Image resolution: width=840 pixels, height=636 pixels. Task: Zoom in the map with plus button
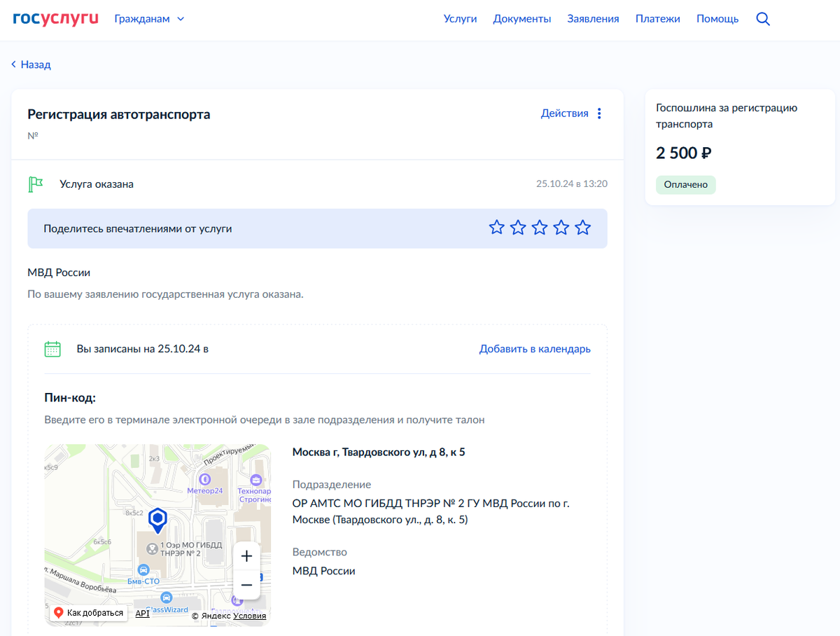246,557
